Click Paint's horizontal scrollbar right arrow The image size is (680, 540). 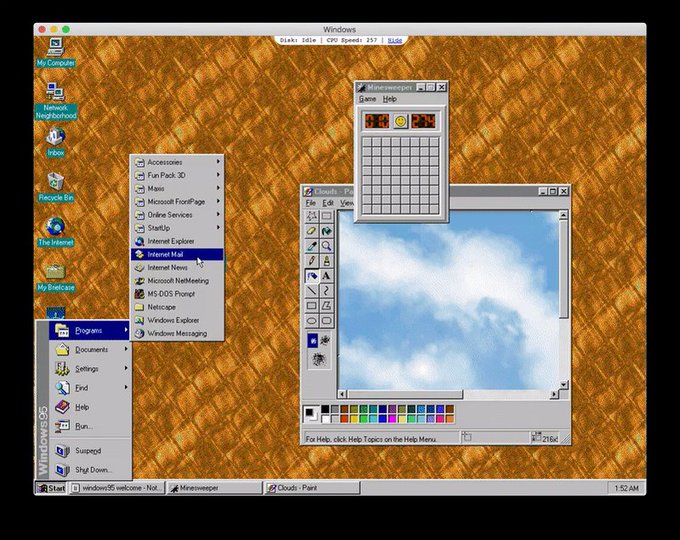[554, 394]
